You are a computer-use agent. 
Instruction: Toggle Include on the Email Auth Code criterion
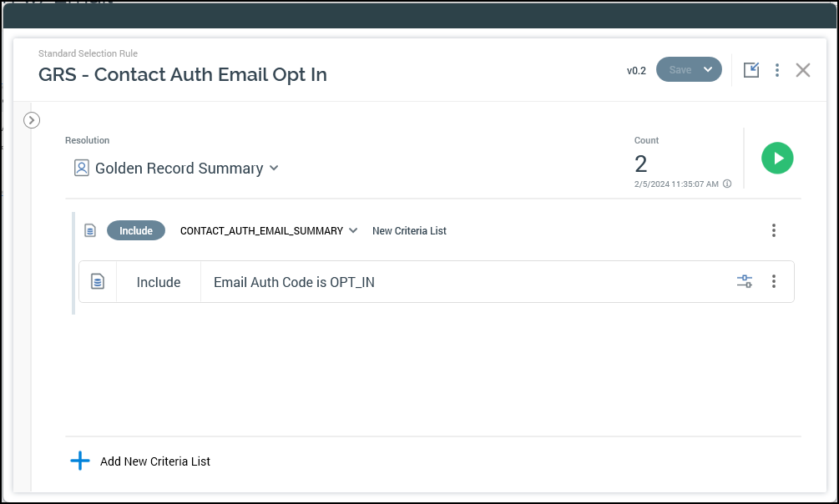point(159,282)
